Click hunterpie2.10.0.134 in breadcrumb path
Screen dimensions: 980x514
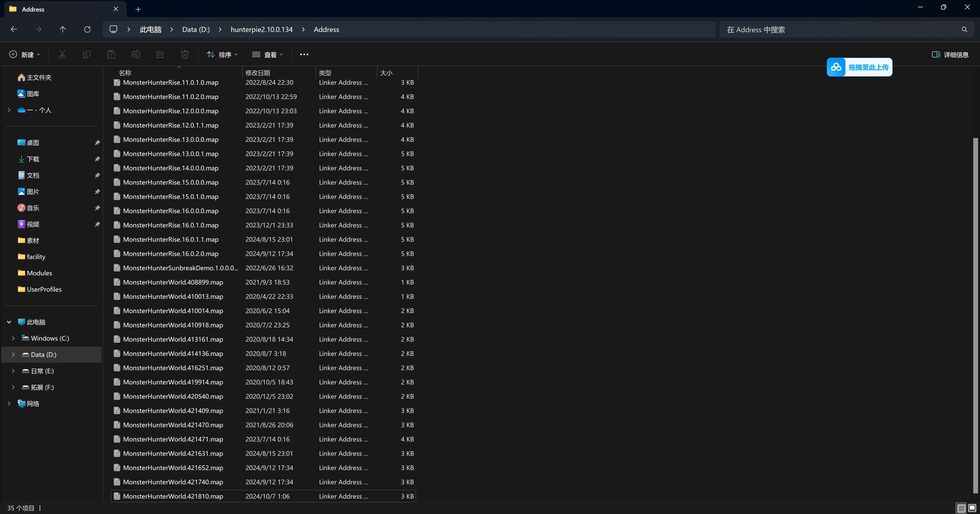click(262, 29)
